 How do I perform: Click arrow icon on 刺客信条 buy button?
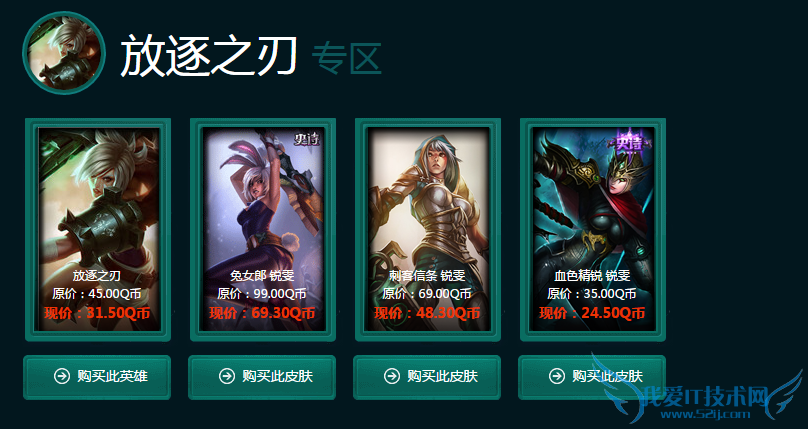pyautogui.click(x=392, y=376)
